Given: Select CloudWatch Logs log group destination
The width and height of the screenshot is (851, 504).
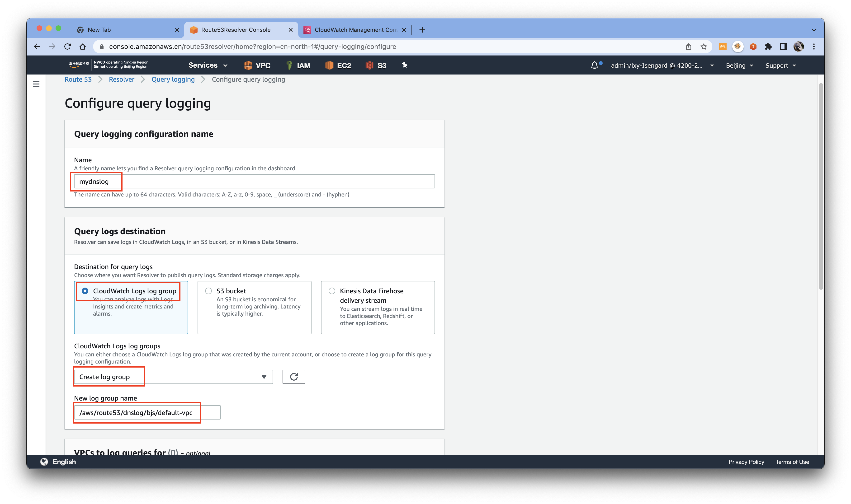Looking at the screenshot, I should point(85,291).
